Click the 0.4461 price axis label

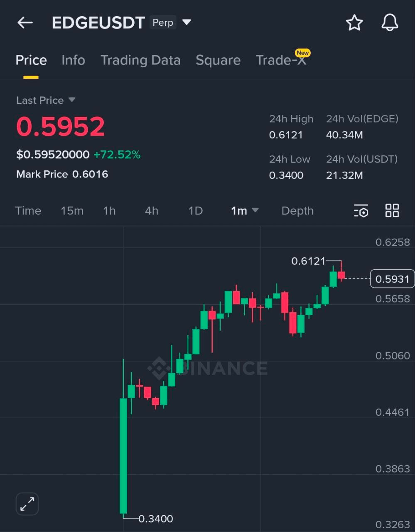click(x=393, y=412)
